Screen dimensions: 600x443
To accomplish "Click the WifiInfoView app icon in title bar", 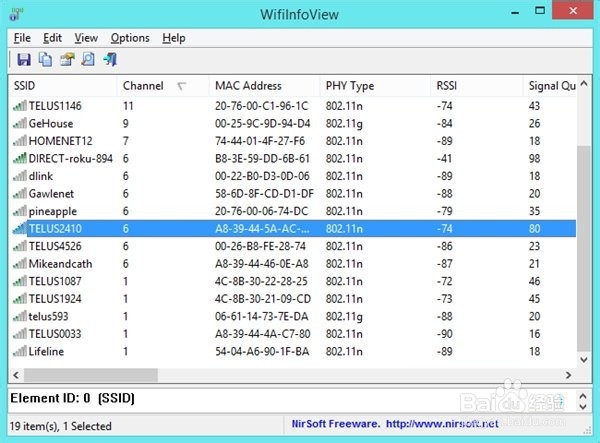I will coord(16,15).
